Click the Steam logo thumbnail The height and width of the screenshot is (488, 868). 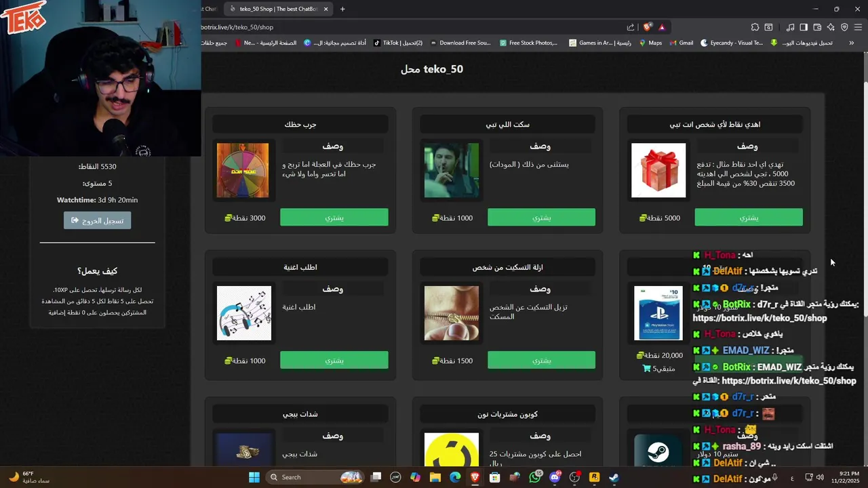click(x=658, y=450)
